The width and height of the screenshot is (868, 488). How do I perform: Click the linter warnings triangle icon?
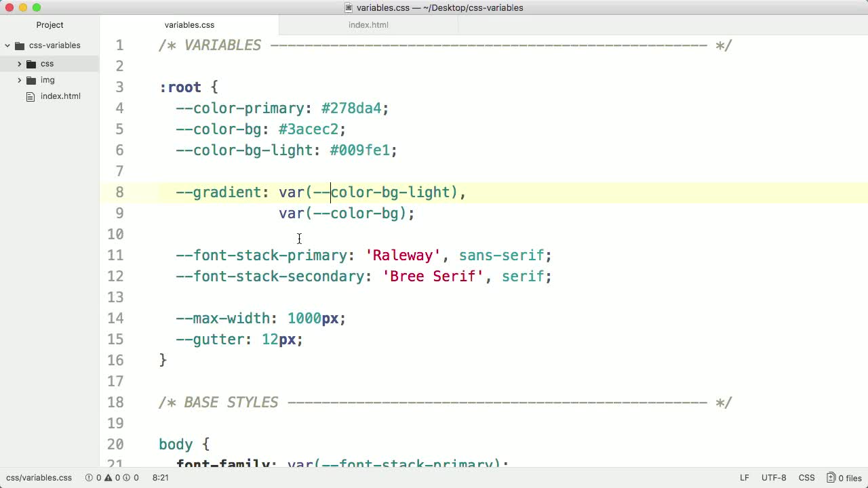click(x=108, y=478)
